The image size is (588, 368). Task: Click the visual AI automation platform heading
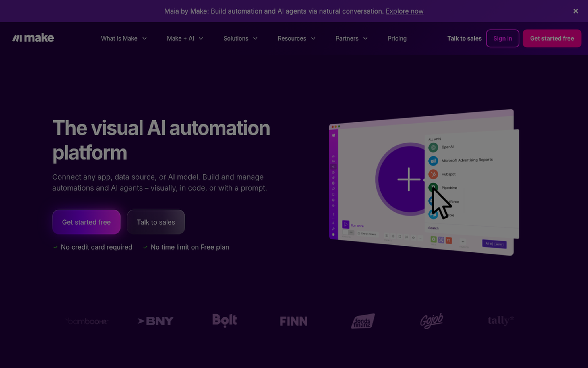click(x=161, y=140)
